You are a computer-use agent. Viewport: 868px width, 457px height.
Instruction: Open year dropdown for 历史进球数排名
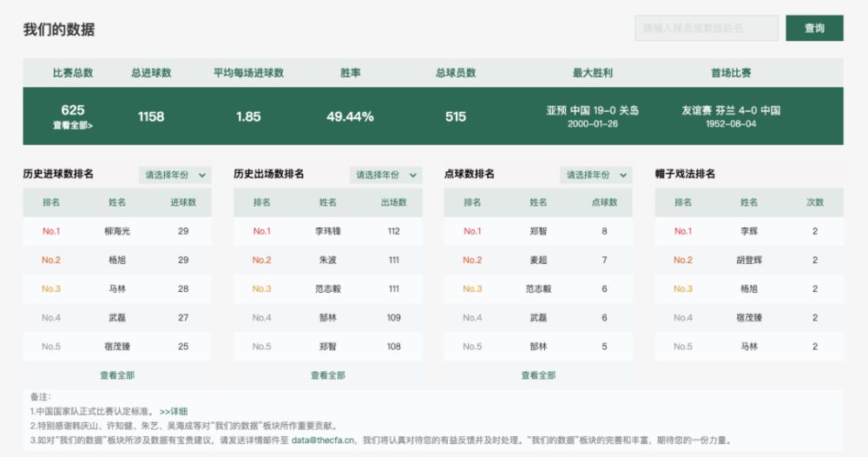click(x=175, y=175)
